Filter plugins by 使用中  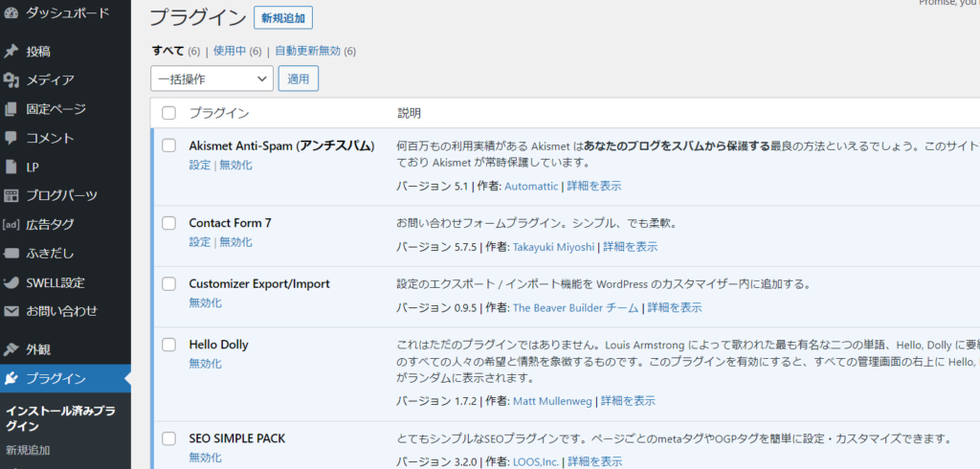click(x=230, y=51)
